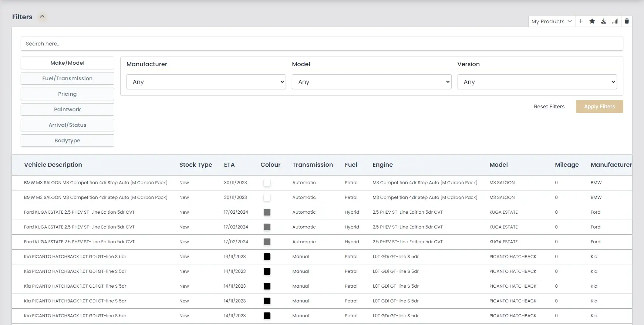
Task: Click ETA 30/11/2023 in first BMW row
Action: 235,183
